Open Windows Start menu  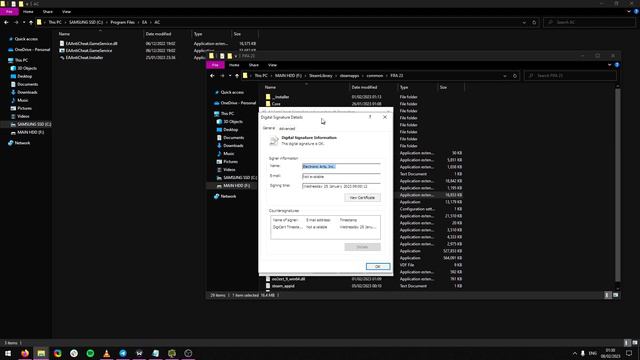pyautogui.click(x=8, y=353)
